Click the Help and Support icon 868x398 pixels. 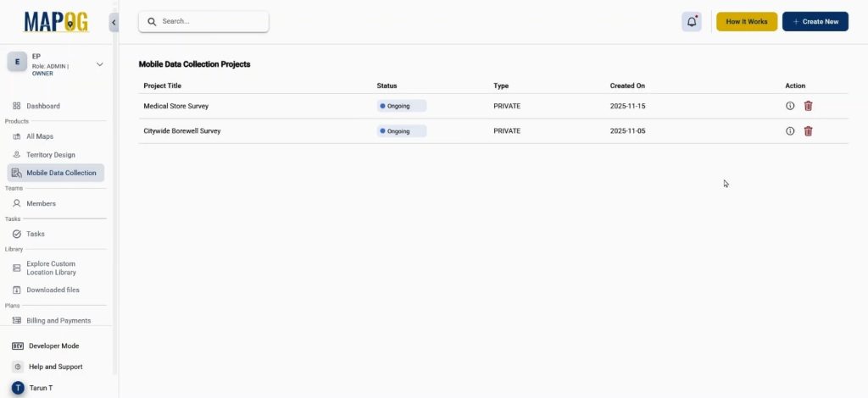pyautogui.click(x=18, y=367)
